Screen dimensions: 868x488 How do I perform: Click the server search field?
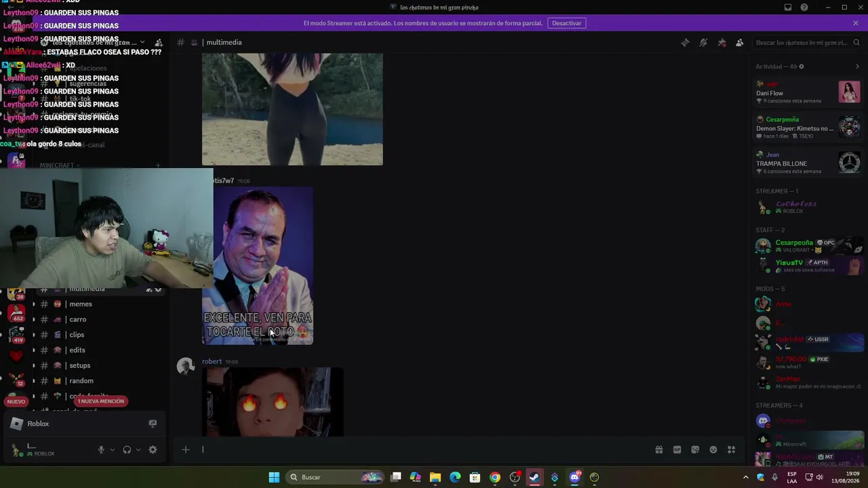(806, 43)
